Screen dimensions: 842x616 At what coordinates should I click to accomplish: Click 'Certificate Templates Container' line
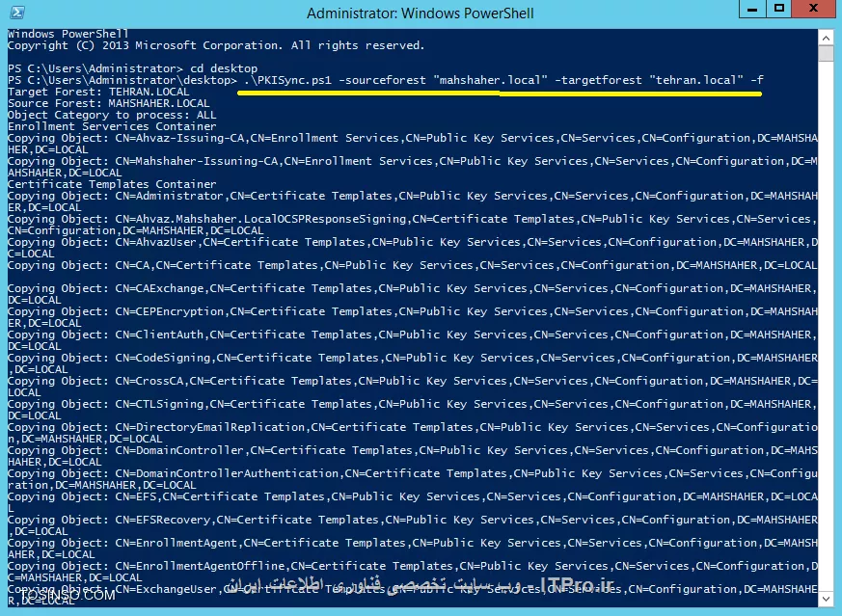(x=112, y=184)
